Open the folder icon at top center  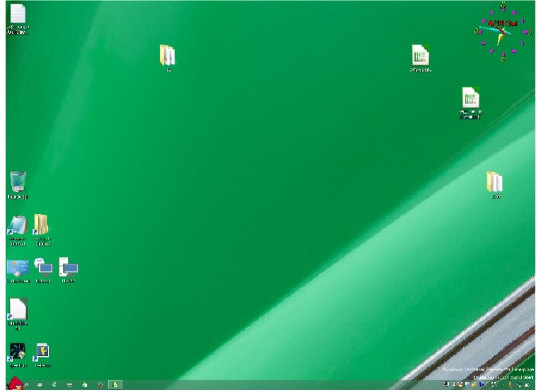pos(167,58)
